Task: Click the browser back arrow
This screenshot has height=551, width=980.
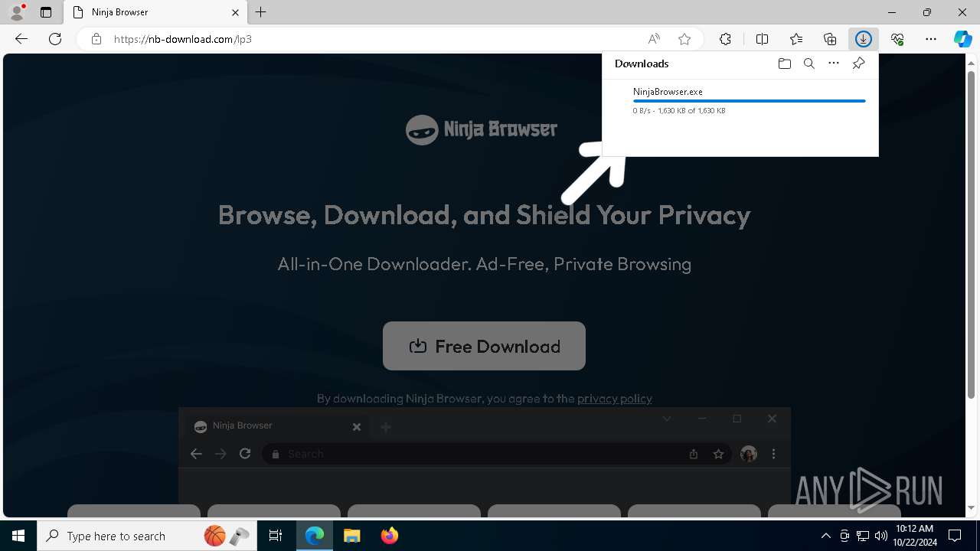Action: [21, 39]
